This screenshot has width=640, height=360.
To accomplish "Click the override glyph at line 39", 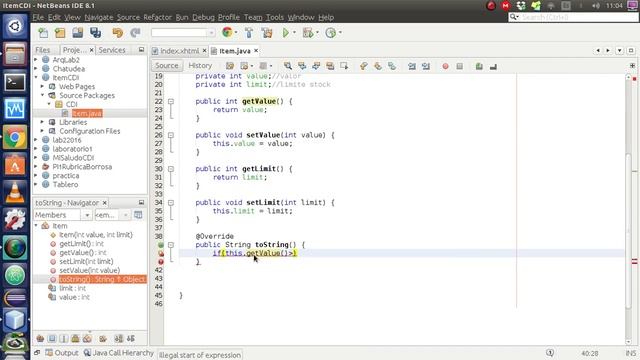I will click(x=161, y=245).
